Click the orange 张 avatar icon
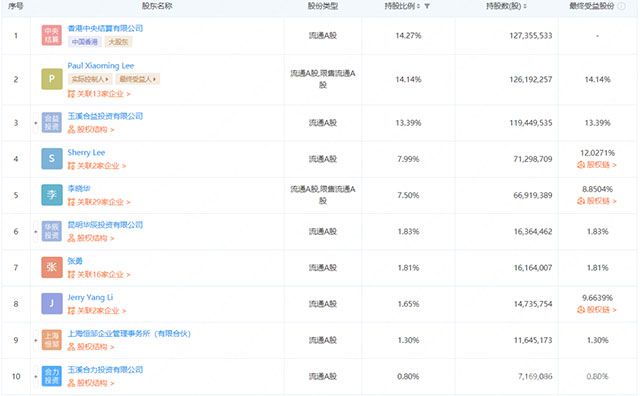The image size is (640, 396). [52, 267]
